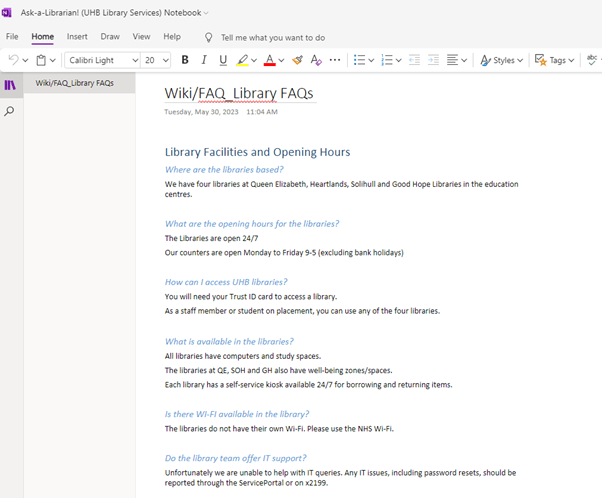This screenshot has height=498, width=602.
Task: Click the bullet list icon
Action: (x=359, y=60)
